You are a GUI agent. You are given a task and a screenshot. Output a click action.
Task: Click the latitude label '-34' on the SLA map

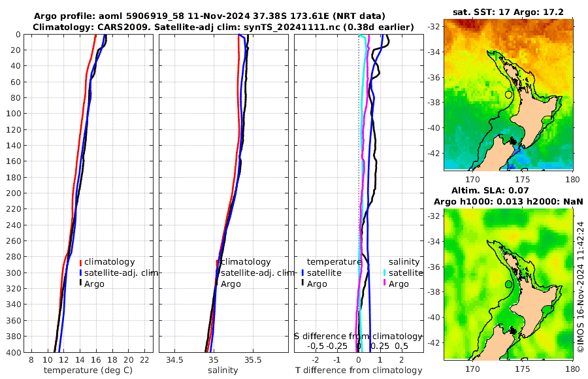pyautogui.click(x=434, y=241)
